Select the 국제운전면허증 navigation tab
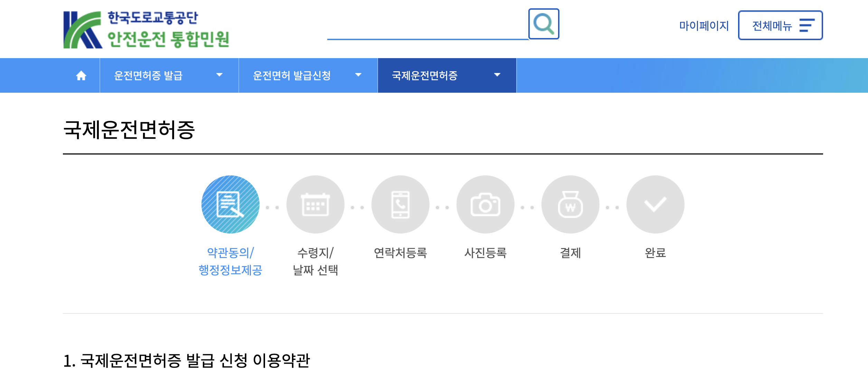 tap(425, 75)
